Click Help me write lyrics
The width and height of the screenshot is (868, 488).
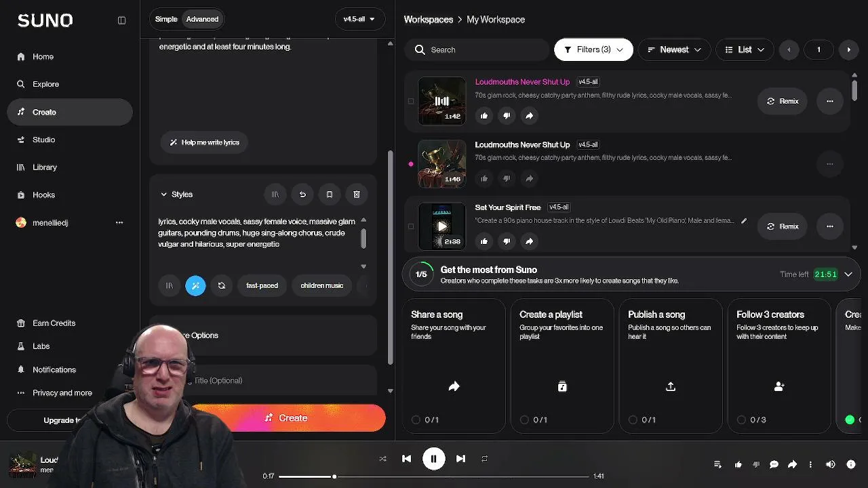205,142
